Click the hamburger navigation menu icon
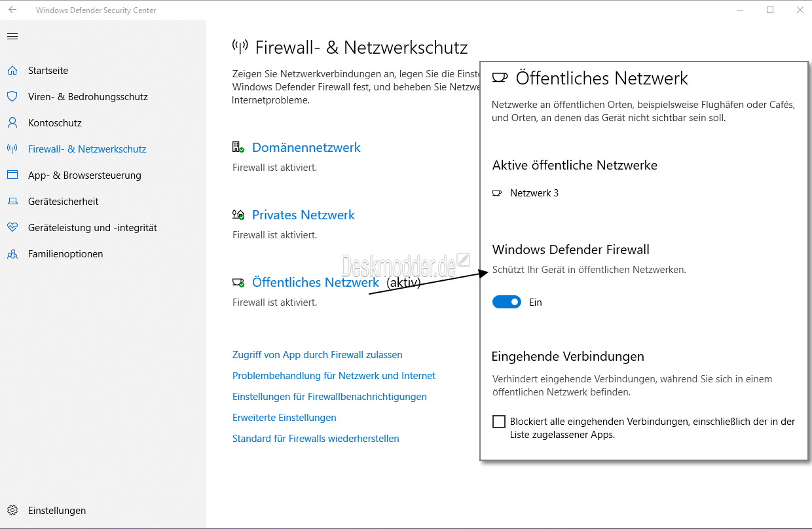 [x=12, y=37]
